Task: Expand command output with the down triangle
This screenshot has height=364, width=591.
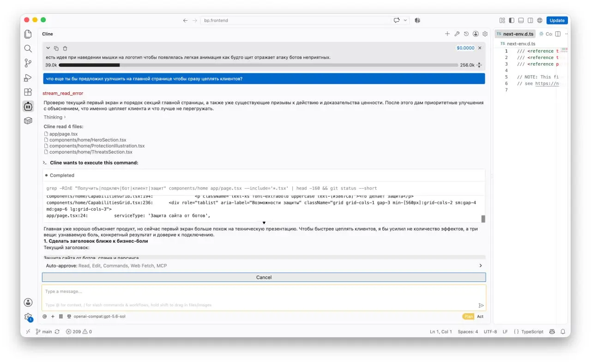Action: coord(264,223)
